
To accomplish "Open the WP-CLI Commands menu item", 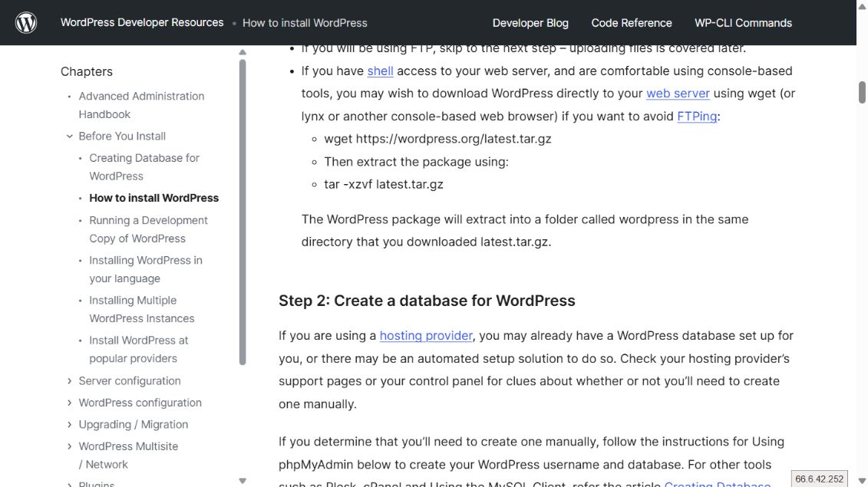I will [743, 23].
